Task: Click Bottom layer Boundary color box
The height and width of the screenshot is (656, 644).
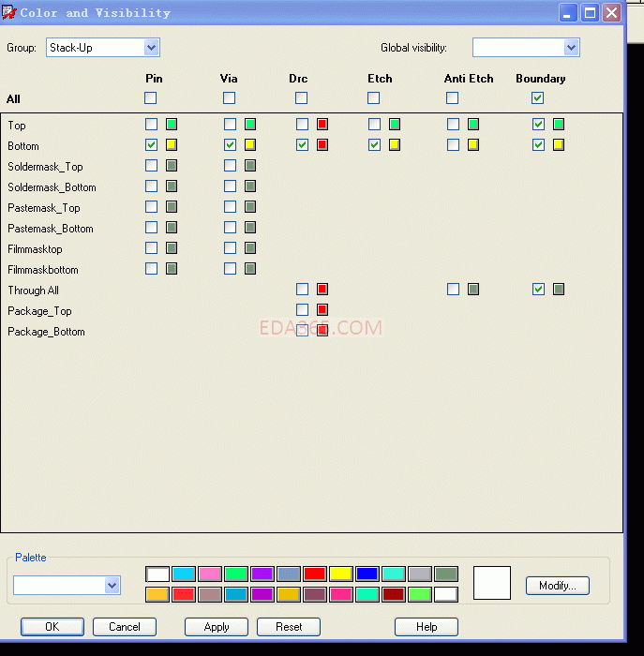Action: coord(559,144)
